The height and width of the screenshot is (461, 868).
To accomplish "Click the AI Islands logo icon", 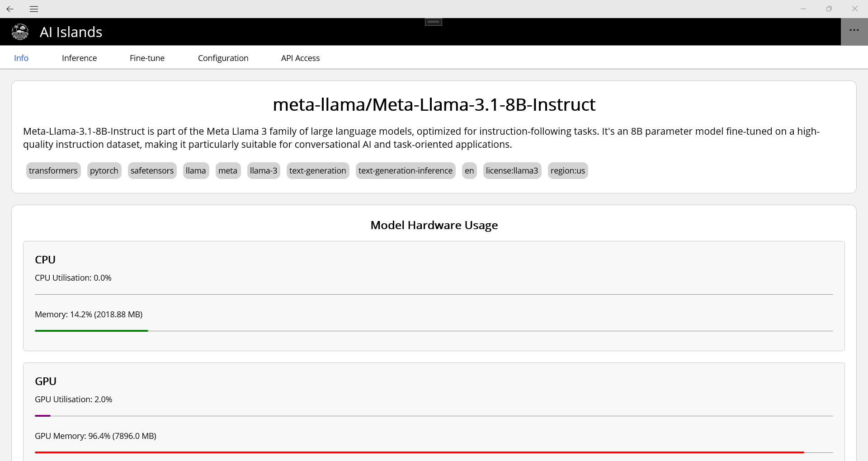I will 20,32.
